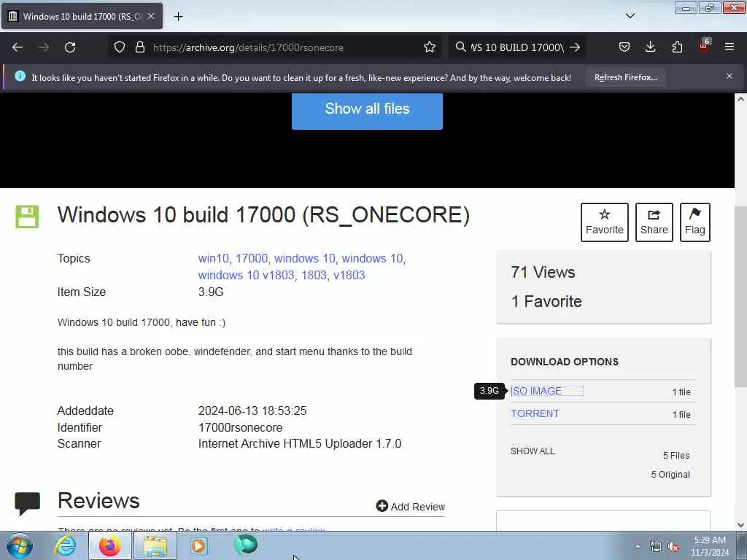Click the Refresh Firefox... button

[625, 77]
